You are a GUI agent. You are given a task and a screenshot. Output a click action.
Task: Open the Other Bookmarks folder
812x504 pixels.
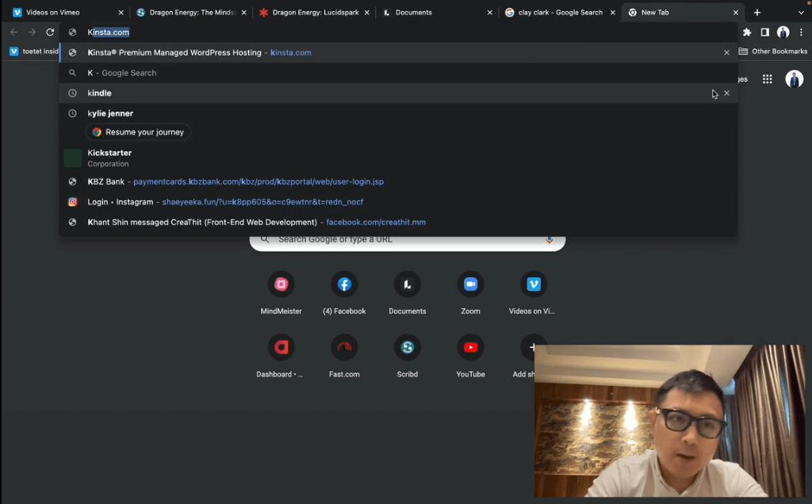[x=772, y=52]
